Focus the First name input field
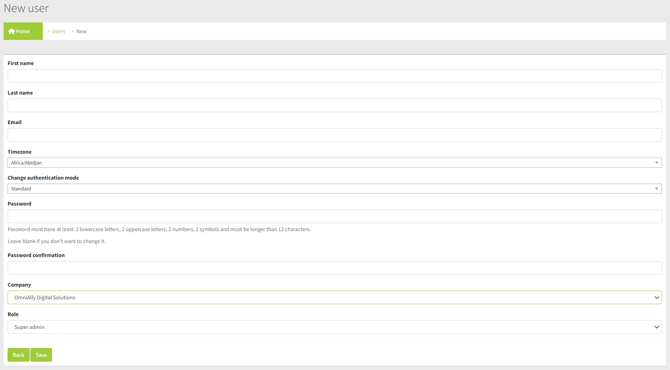 (335, 76)
